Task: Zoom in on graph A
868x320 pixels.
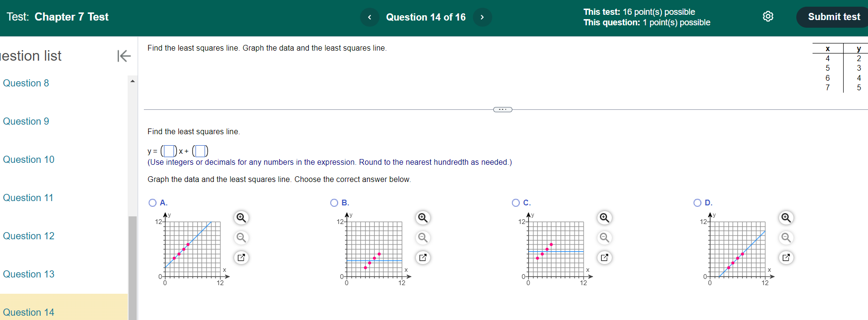Action: (x=241, y=217)
